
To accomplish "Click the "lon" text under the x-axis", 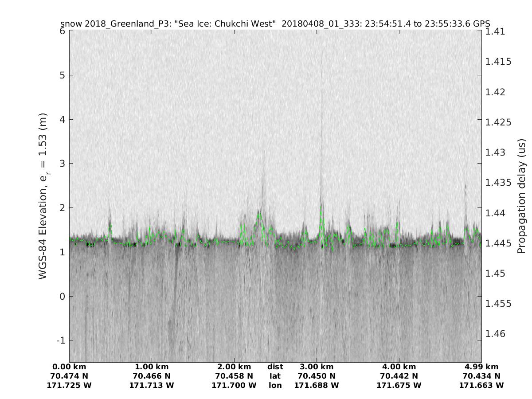I will (x=275, y=386).
